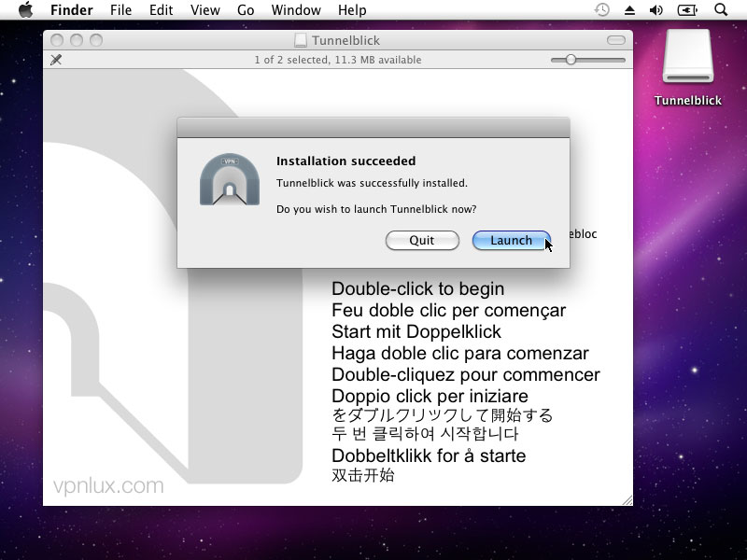Click the Tunnelblick window resize handle

pos(627,500)
